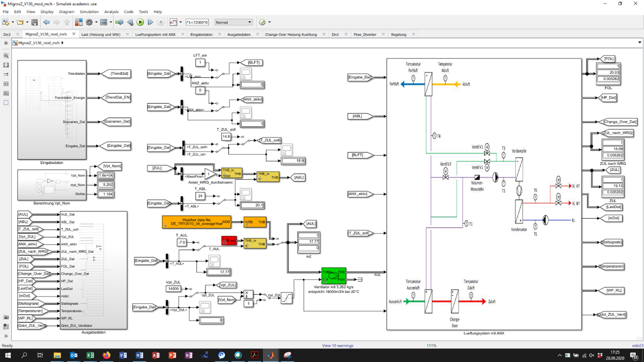Click the Step Forward button
644x362 pixels.
(x=150, y=22)
